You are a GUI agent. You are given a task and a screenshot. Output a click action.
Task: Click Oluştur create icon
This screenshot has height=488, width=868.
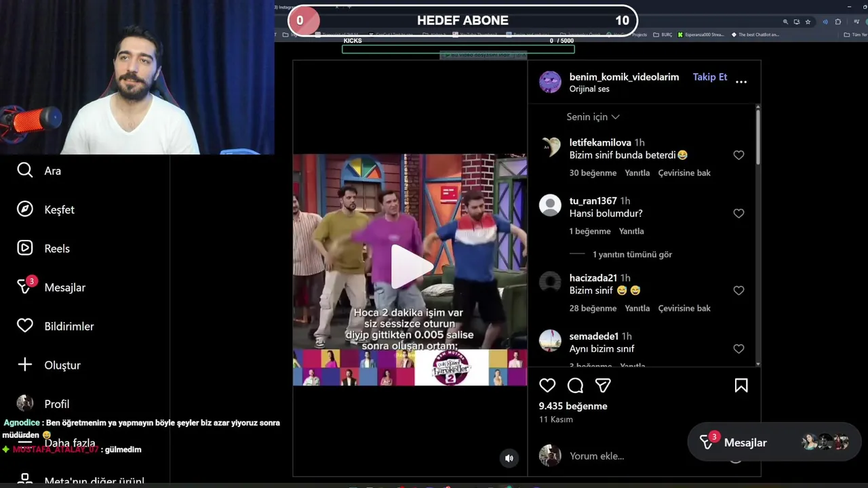(25, 365)
